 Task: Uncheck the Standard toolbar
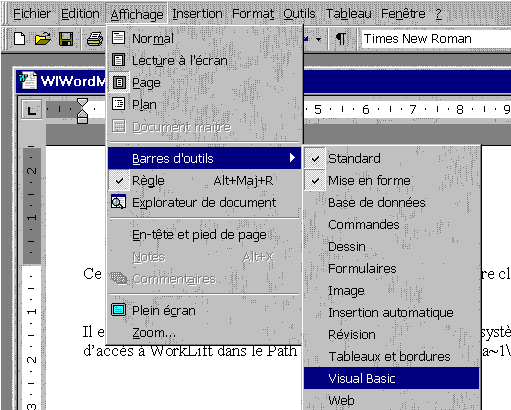pos(392,159)
